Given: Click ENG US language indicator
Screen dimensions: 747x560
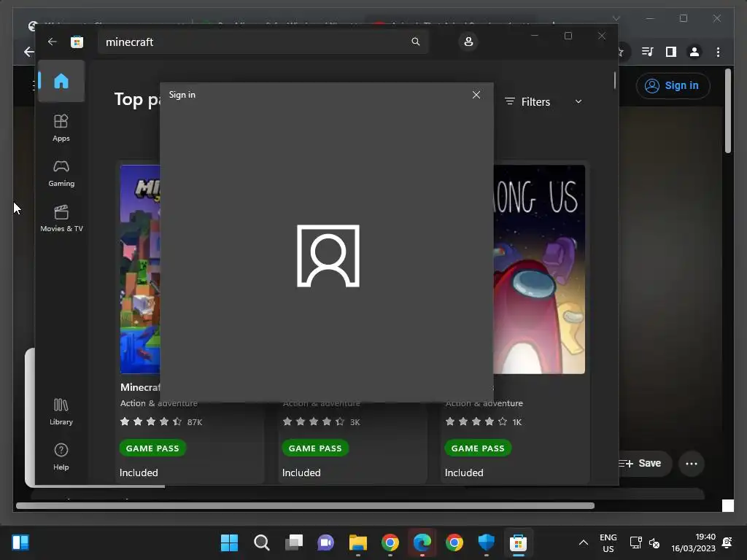Looking at the screenshot, I should point(608,542).
